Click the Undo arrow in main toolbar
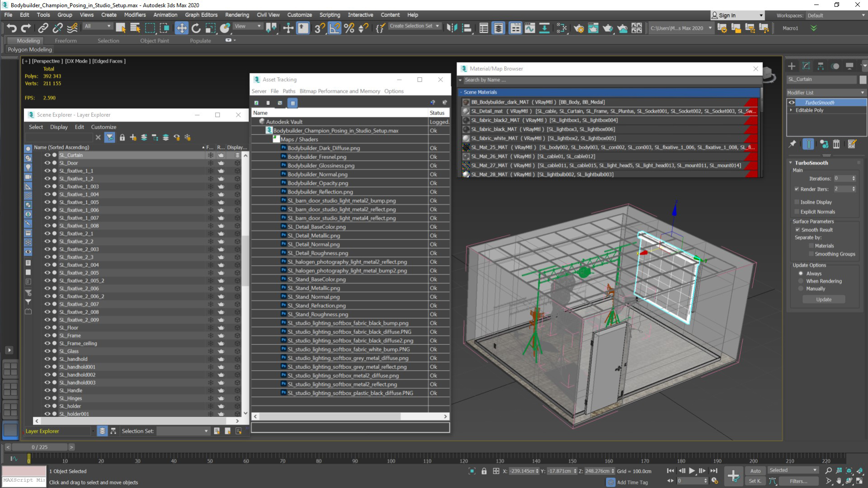The width and height of the screenshot is (868, 488). (12, 28)
